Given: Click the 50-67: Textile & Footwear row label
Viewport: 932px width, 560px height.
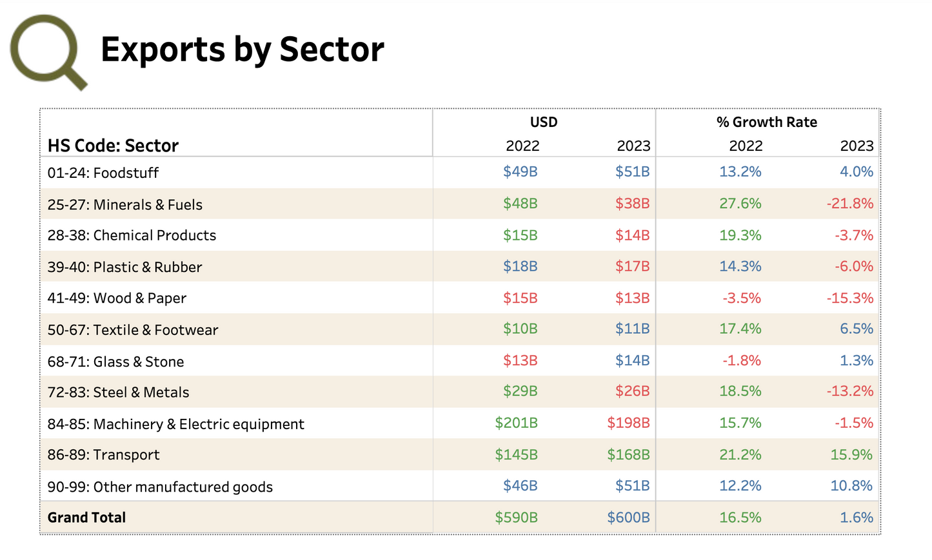Looking at the screenshot, I should coord(133,330).
